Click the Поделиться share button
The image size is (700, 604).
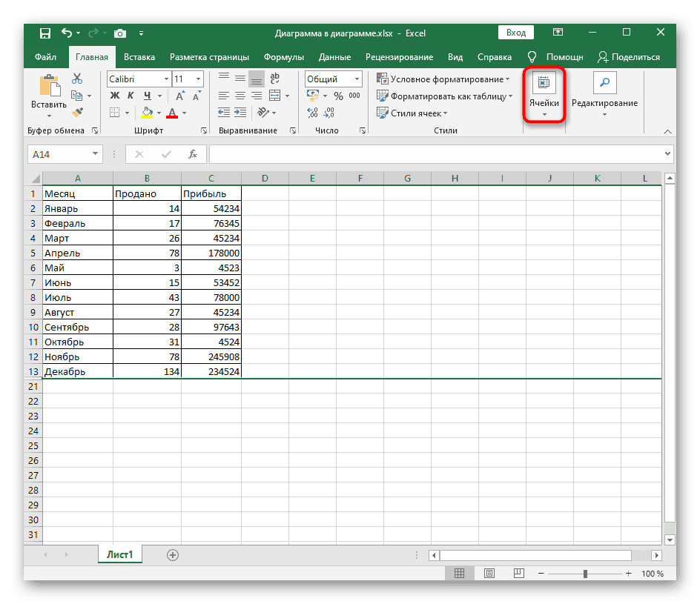[x=629, y=57]
